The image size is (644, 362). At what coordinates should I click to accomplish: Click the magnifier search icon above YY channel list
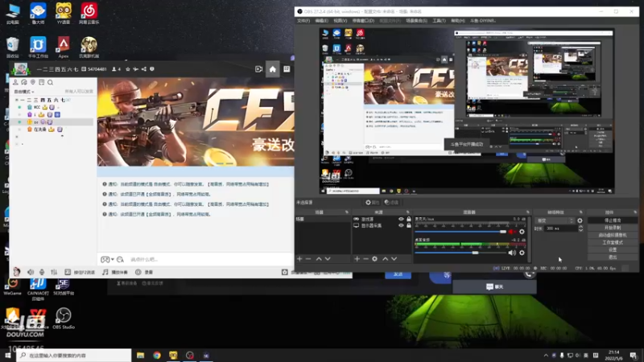pos(50,83)
